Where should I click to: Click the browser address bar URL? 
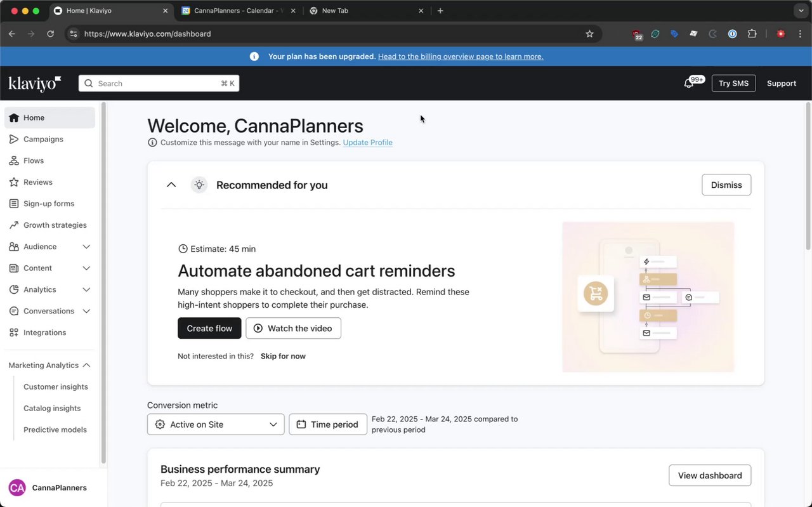[147, 34]
